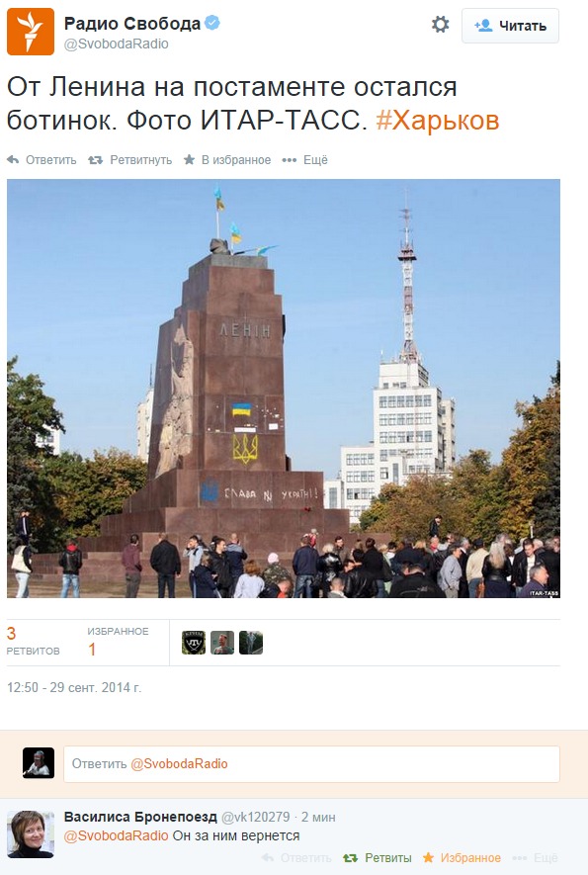Open the @vk120279 username link
The height and width of the screenshot is (875, 588).
pos(256,817)
